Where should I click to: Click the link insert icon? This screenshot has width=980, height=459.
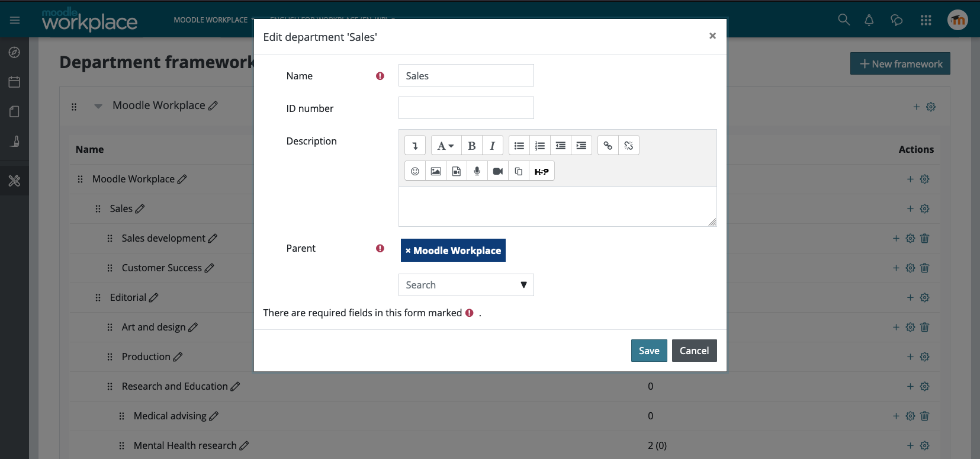[x=608, y=146]
